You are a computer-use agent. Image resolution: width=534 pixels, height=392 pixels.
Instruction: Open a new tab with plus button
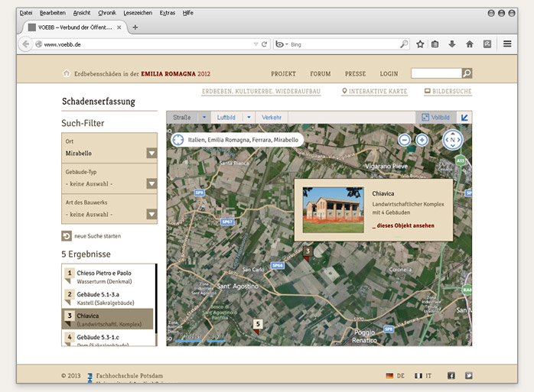(135, 28)
